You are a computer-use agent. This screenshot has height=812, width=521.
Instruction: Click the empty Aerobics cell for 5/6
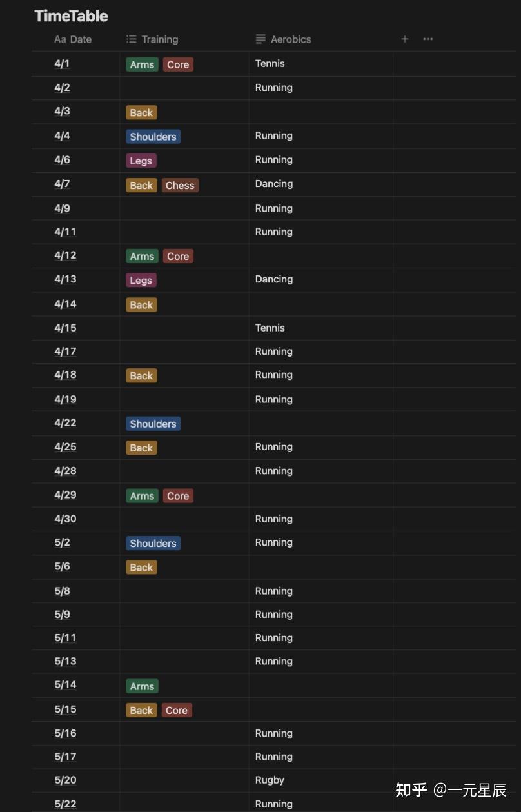321,568
